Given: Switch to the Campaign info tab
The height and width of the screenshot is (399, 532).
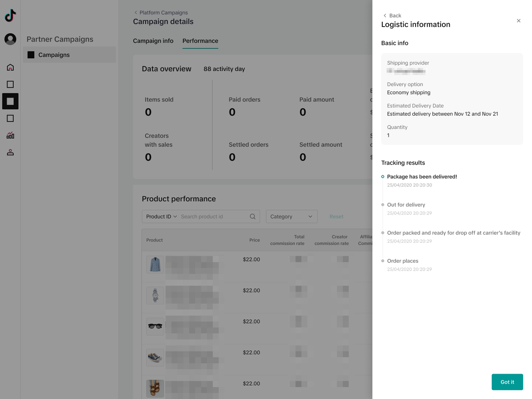Looking at the screenshot, I should 153,41.
